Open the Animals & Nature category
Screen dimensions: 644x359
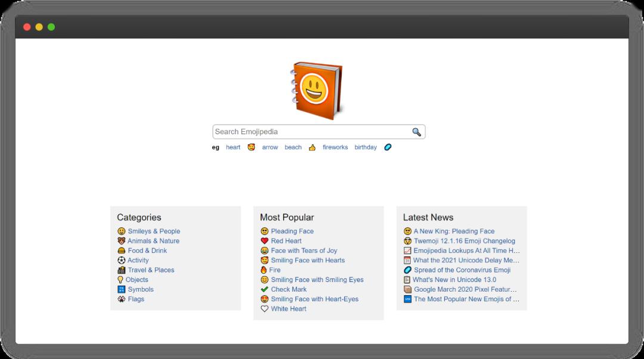click(x=153, y=241)
